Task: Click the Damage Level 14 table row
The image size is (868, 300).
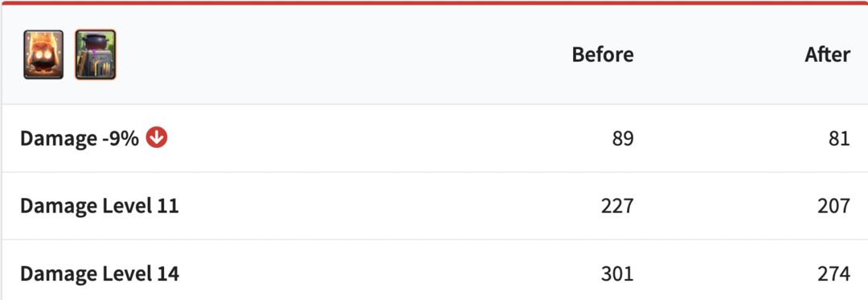Action: click(x=434, y=270)
